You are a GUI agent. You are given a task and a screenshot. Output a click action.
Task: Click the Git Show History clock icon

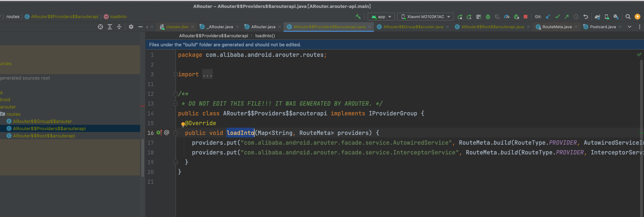(576, 17)
